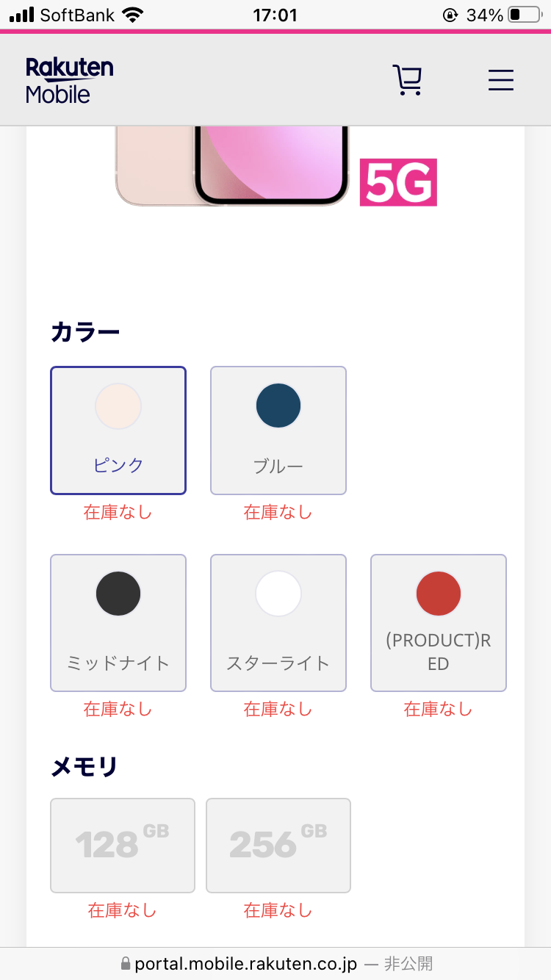
Task: Select 256 GB memory option
Action: [x=278, y=845]
